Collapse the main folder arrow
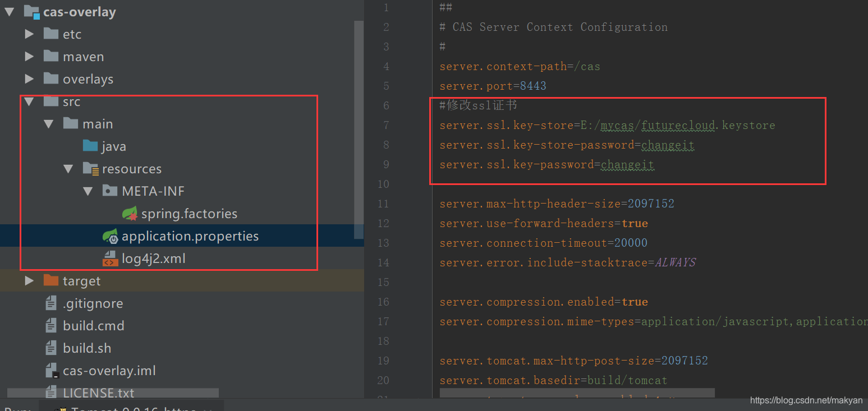 point(49,124)
